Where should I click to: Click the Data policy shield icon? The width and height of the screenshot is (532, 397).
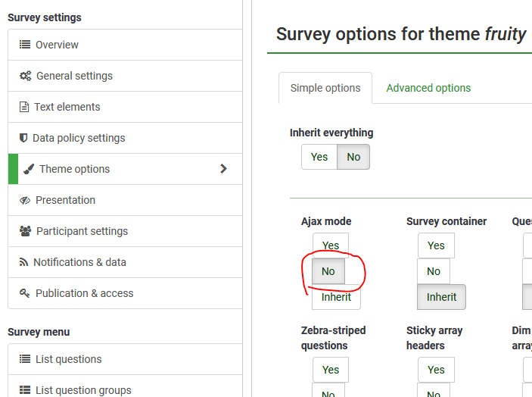click(23, 138)
